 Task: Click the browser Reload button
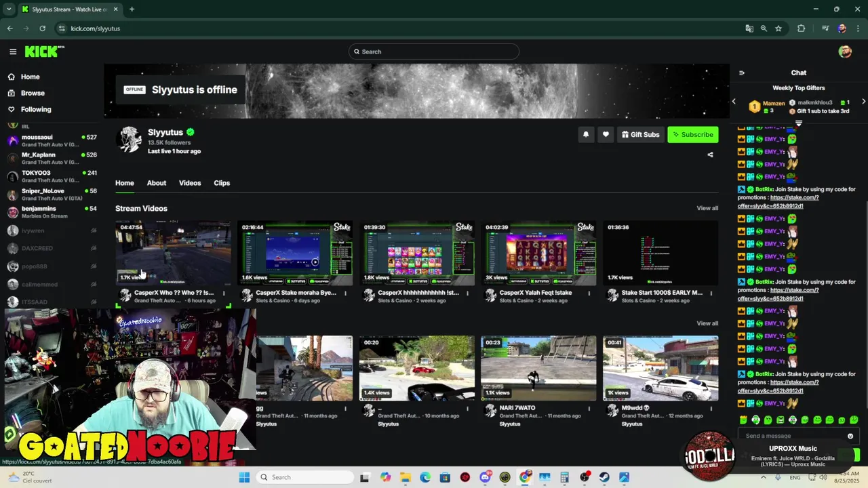42,28
